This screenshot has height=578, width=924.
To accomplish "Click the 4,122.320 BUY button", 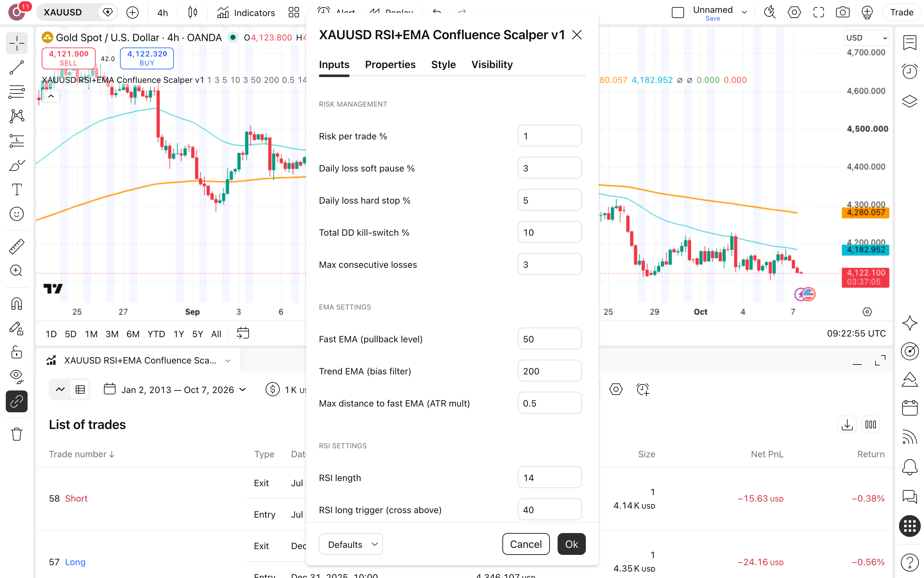I will pos(147,58).
